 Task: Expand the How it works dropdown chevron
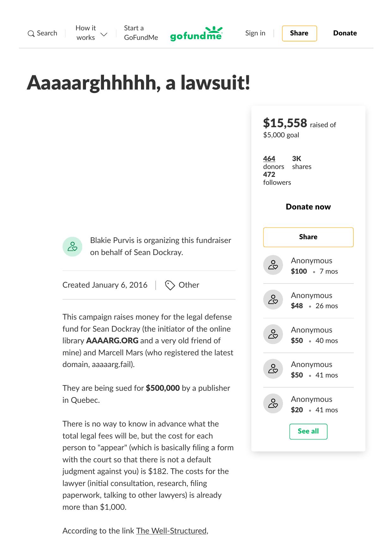point(104,34)
